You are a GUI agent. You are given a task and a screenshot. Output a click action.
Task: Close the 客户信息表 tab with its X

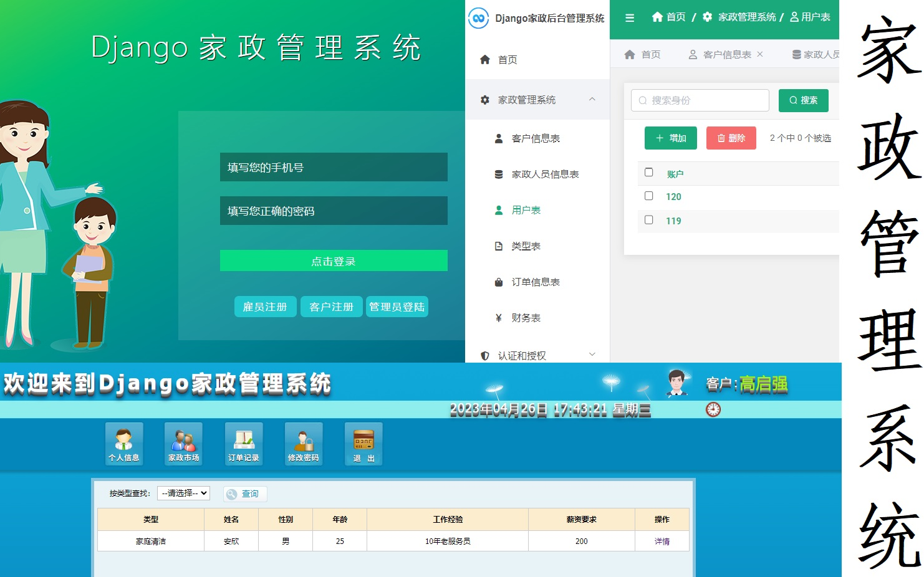coord(760,54)
